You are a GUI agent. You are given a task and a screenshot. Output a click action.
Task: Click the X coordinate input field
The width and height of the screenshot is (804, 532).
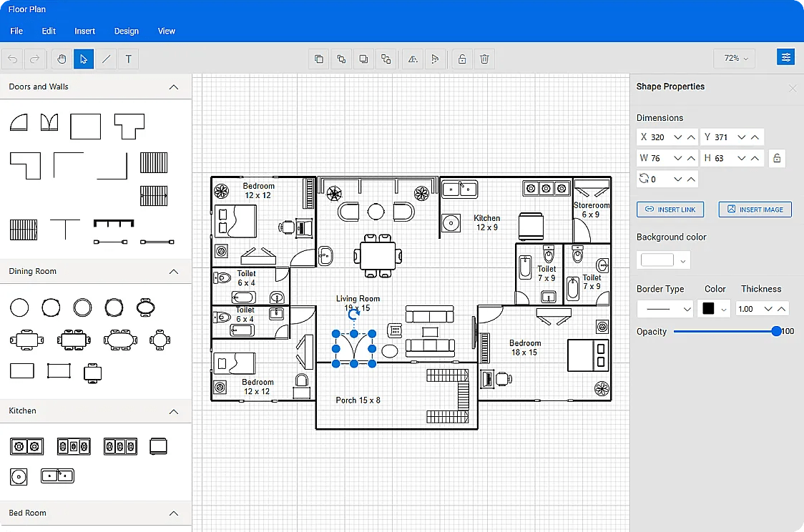pos(660,137)
